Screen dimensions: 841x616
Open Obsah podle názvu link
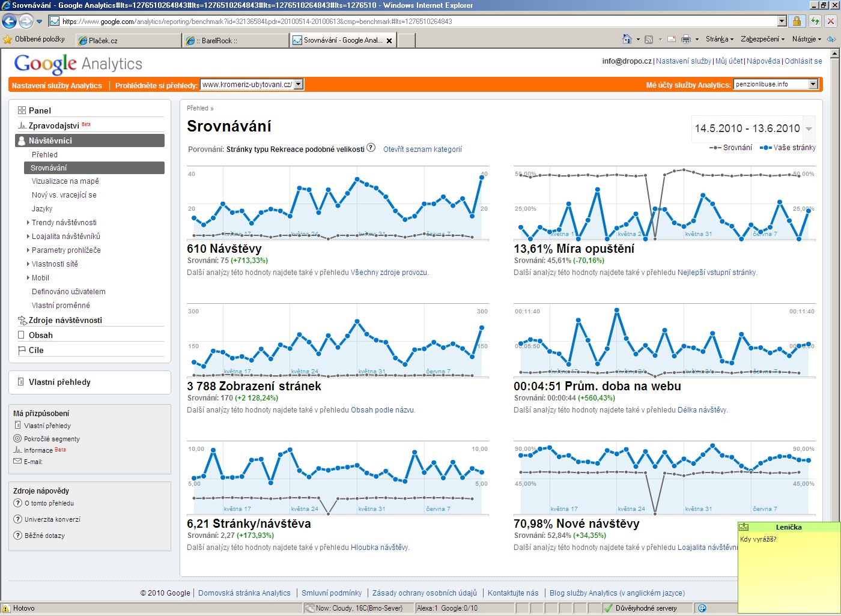point(383,410)
